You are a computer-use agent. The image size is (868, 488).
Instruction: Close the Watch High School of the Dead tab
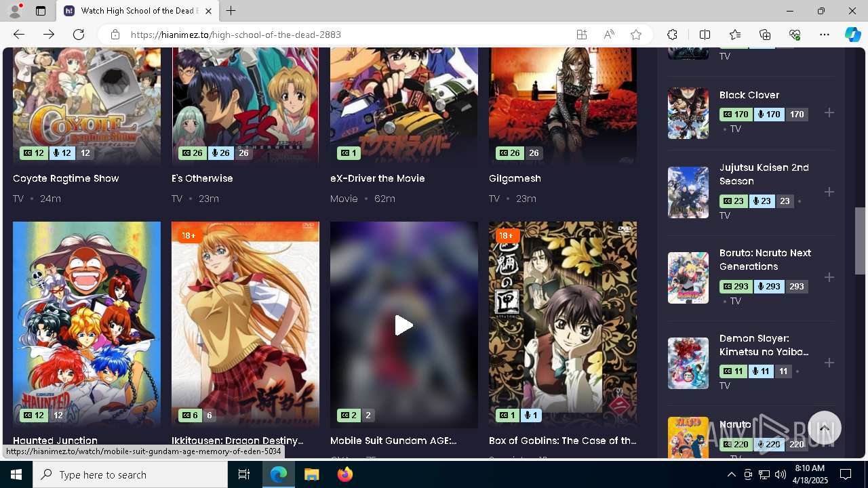click(x=209, y=11)
